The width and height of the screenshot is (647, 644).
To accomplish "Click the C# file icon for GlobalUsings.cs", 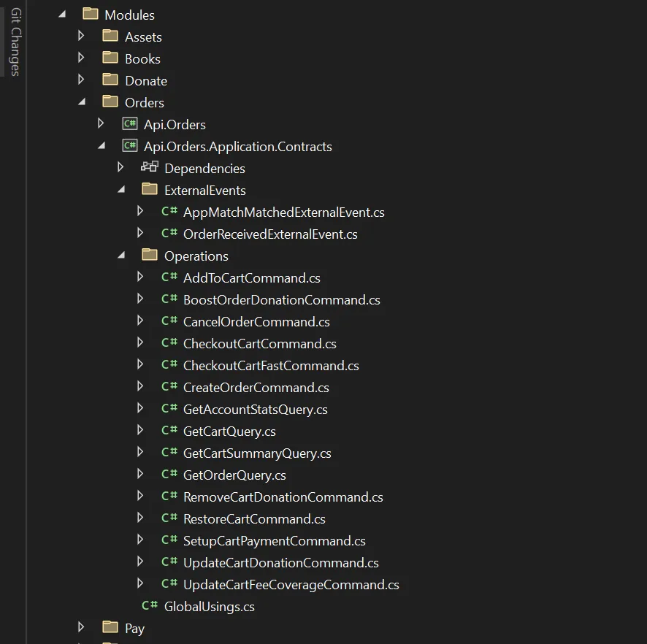I will point(150,606).
